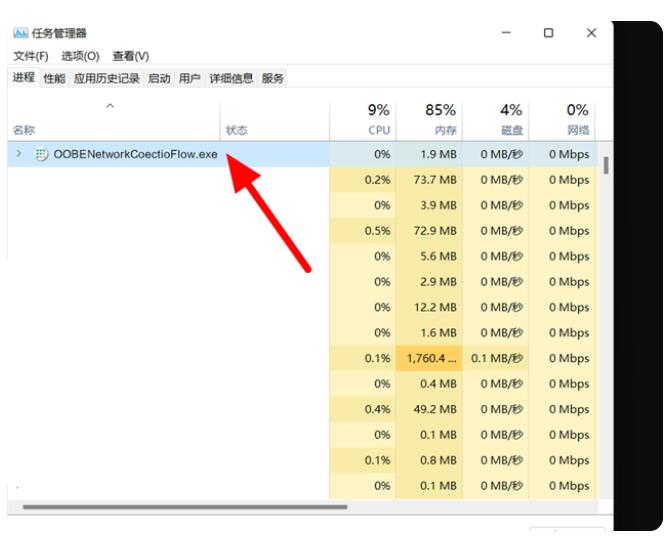This screenshot has height=537, width=668.
Task: Click the OOBENetworkCoectioFlow.exe process icon
Action: tap(41, 154)
